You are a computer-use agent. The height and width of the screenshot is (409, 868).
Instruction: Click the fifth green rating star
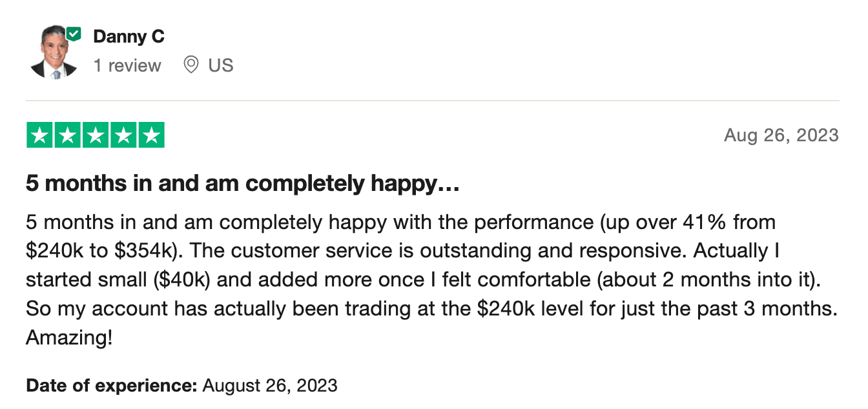click(x=151, y=135)
